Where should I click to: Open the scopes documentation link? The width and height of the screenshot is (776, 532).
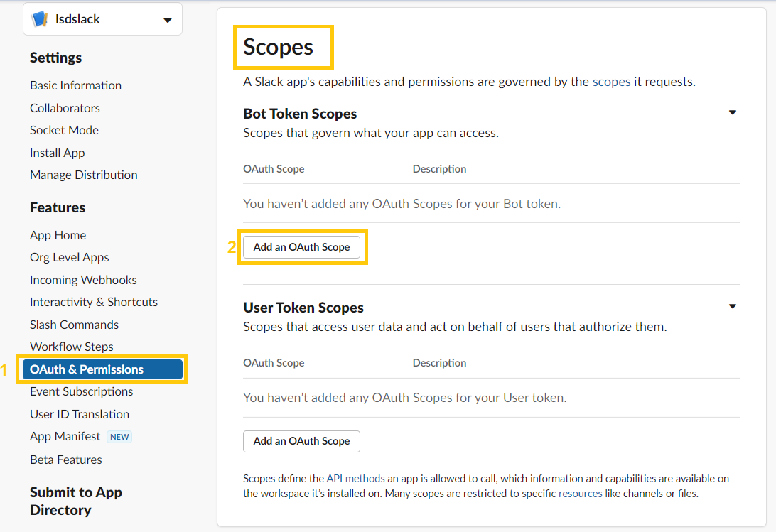tap(611, 82)
